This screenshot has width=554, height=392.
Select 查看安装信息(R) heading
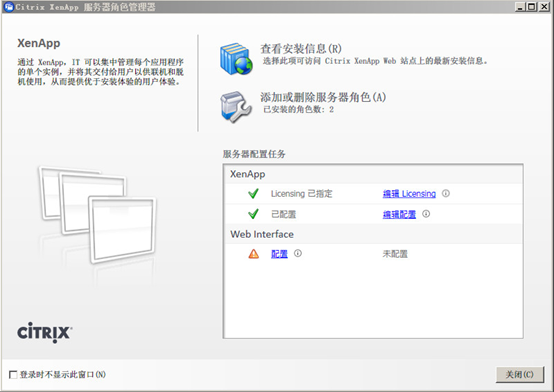(x=301, y=49)
